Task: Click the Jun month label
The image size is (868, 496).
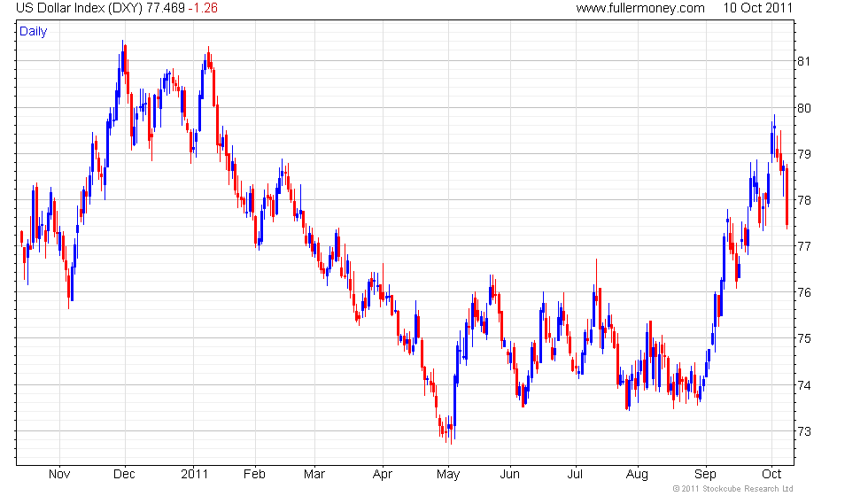Action: 510,475
